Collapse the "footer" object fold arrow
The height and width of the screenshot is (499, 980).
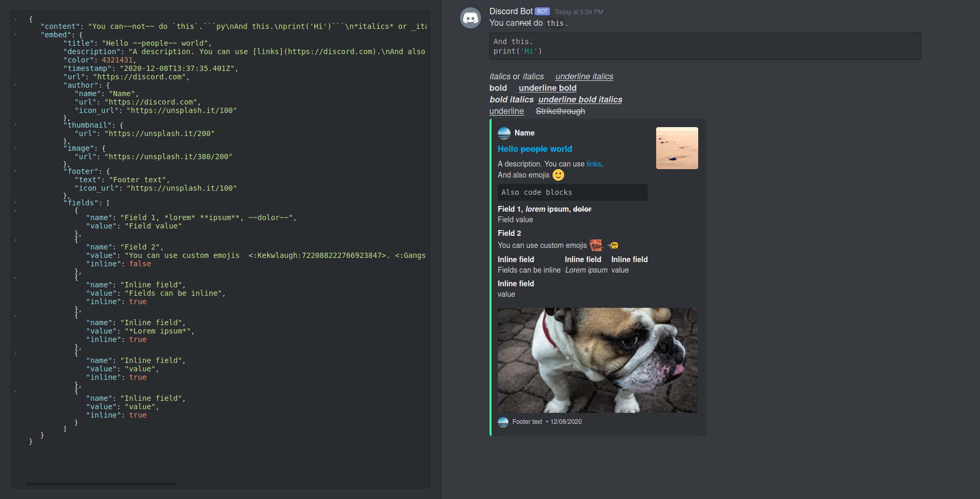coord(16,171)
